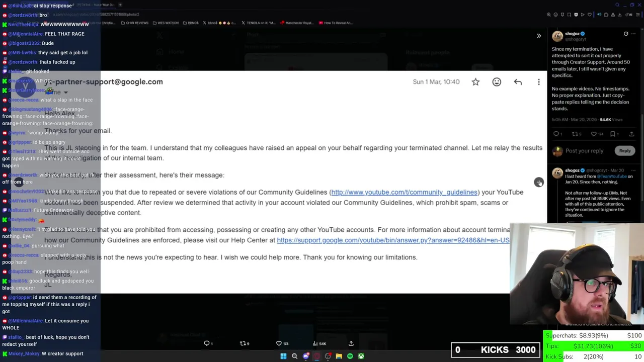The width and height of the screenshot is (644, 362).
Task: Open the WES WATSON bookmark folder
Action: pos(167,23)
